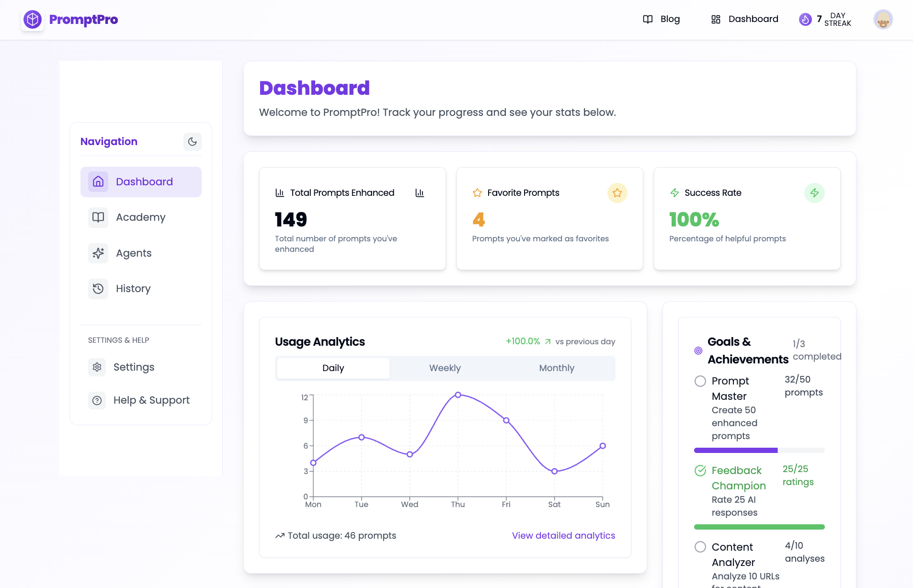
Task: Open the Agents section via its sparkle icon
Action: [x=98, y=253]
